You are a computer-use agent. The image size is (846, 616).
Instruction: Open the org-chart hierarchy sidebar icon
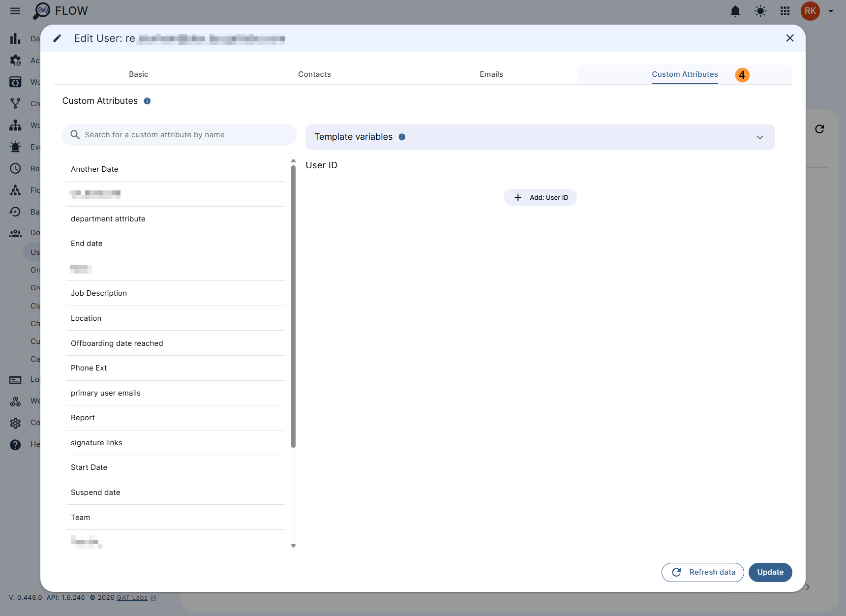tap(15, 125)
